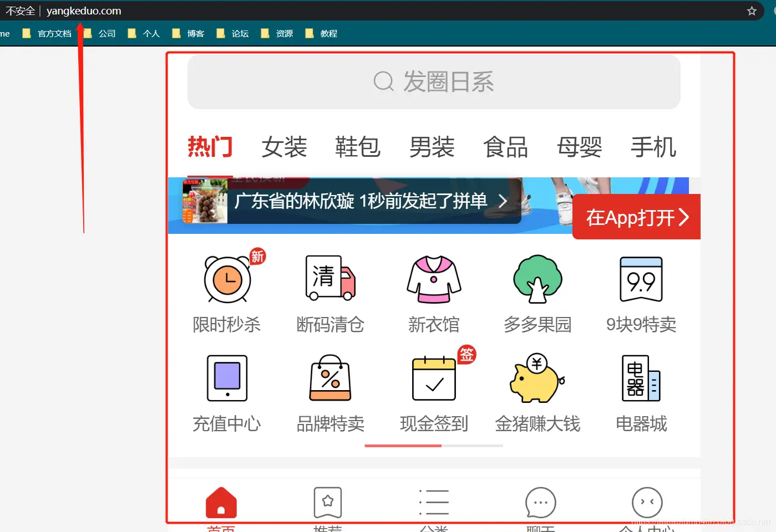Click the 品牌特卖 text label

(x=331, y=423)
